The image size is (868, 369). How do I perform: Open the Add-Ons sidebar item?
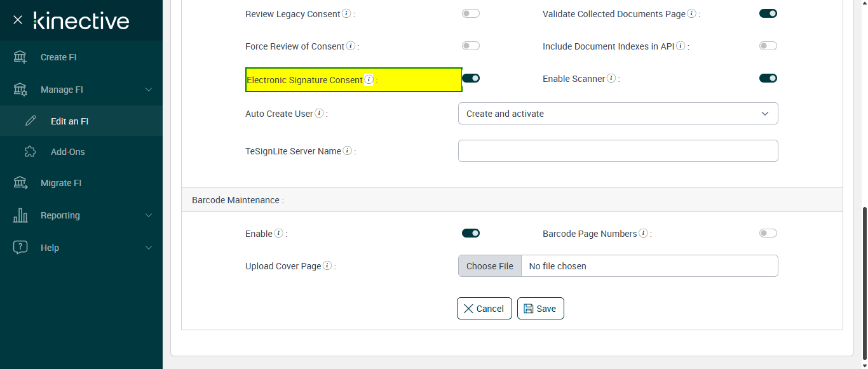[67, 152]
